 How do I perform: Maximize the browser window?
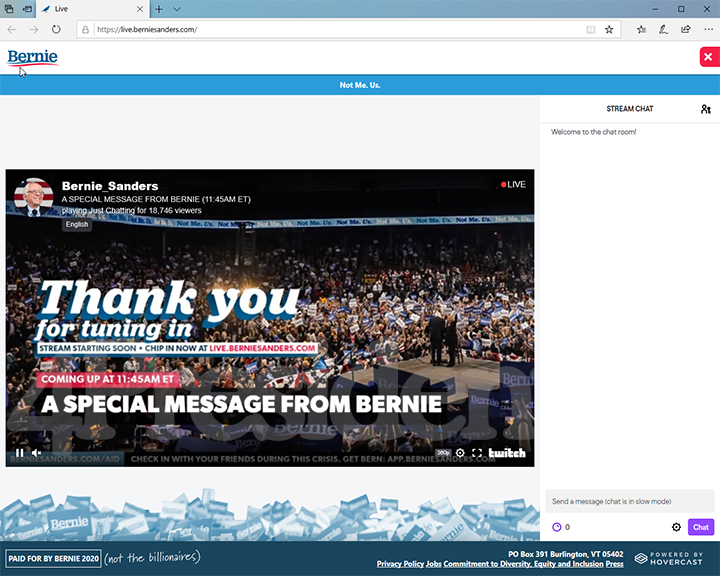point(681,9)
